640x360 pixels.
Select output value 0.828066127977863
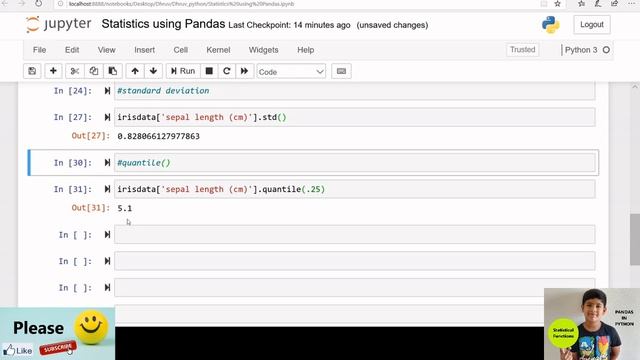point(158,136)
